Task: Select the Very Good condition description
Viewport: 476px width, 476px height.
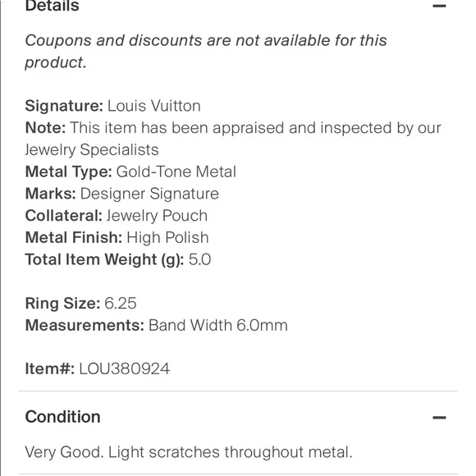Action: [189, 452]
